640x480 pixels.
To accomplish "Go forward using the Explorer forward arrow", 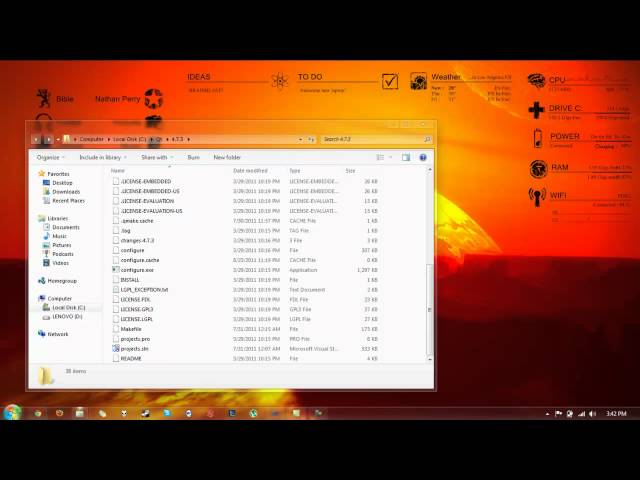I will [48, 140].
